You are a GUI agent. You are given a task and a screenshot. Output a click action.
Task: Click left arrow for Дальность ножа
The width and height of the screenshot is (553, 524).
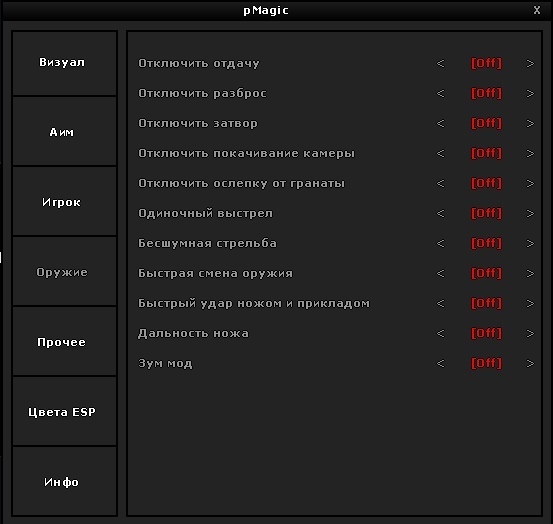point(440,333)
